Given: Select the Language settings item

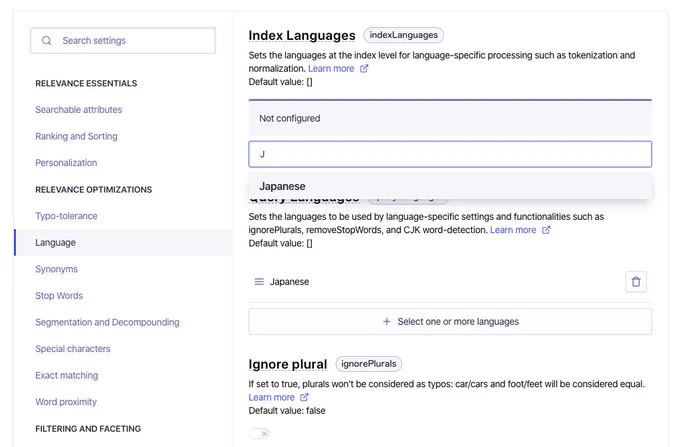Looking at the screenshot, I should coord(123,242).
